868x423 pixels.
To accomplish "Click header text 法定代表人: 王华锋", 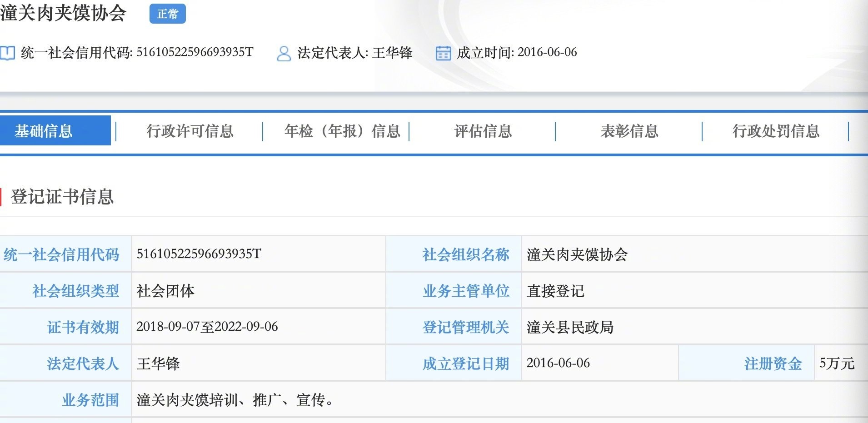I will [x=354, y=53].
